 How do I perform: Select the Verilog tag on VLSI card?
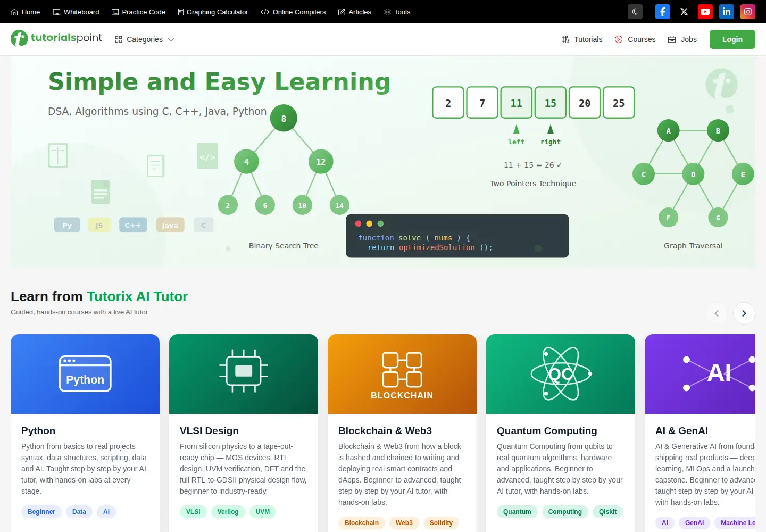tap(228, 512)
